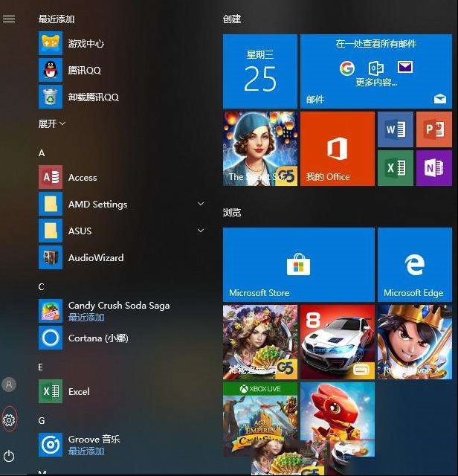Click the purple envelope icon in Mail tile
The width and height of the screenshot is (458, 476).
tap(405, 67)
